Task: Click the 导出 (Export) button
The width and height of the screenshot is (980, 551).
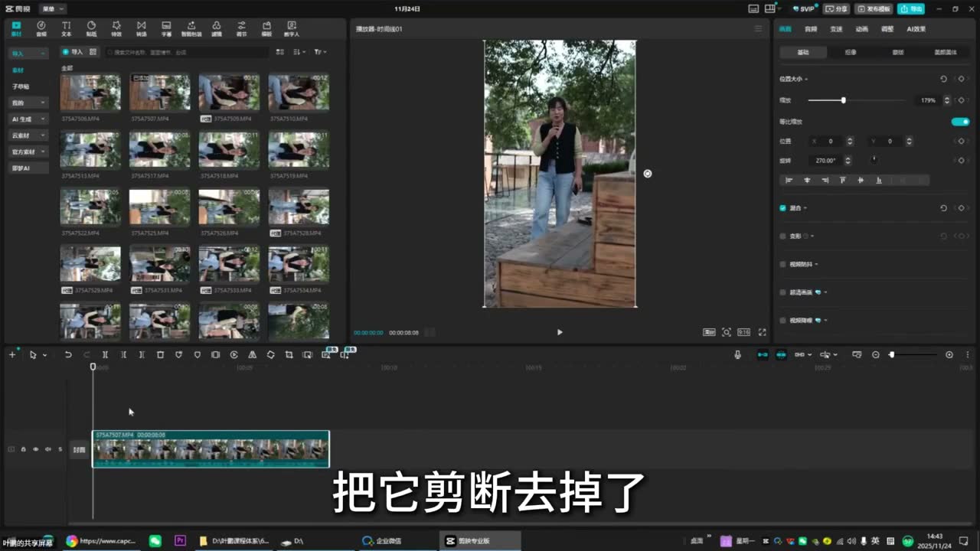Action: [911, 8]
